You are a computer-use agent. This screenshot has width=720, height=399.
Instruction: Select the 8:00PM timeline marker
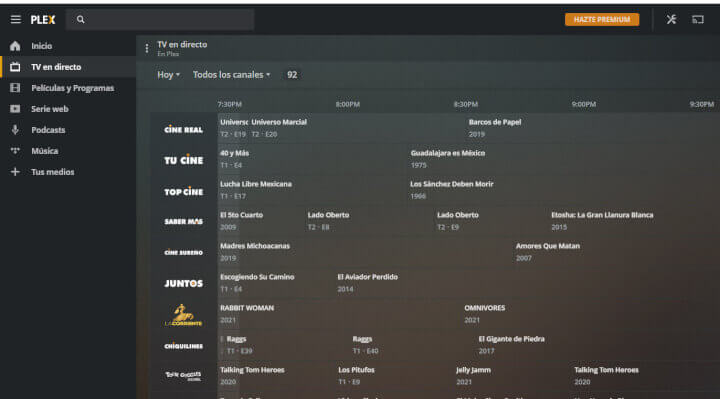click(348, 104)
